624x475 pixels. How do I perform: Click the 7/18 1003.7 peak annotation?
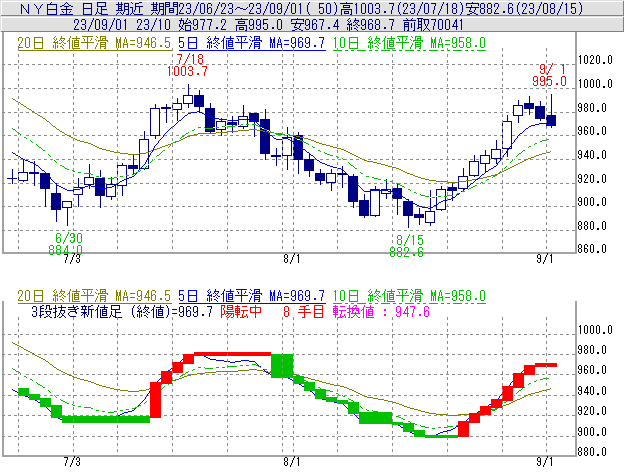point(187,65)
